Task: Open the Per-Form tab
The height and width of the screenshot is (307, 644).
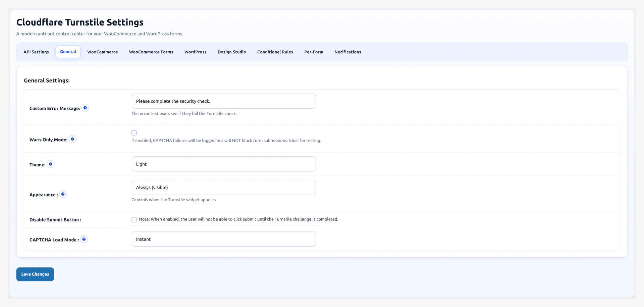Action: [x=314, y=52]
